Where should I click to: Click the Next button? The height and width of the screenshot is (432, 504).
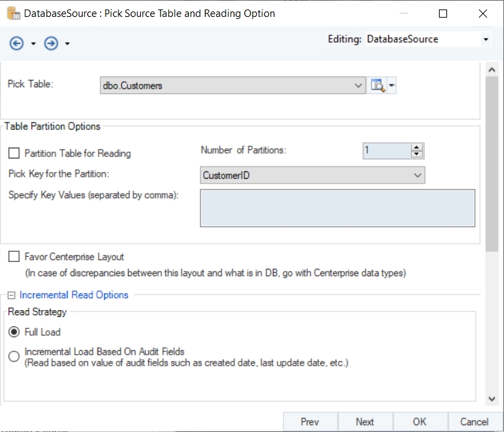pos(364,421)
